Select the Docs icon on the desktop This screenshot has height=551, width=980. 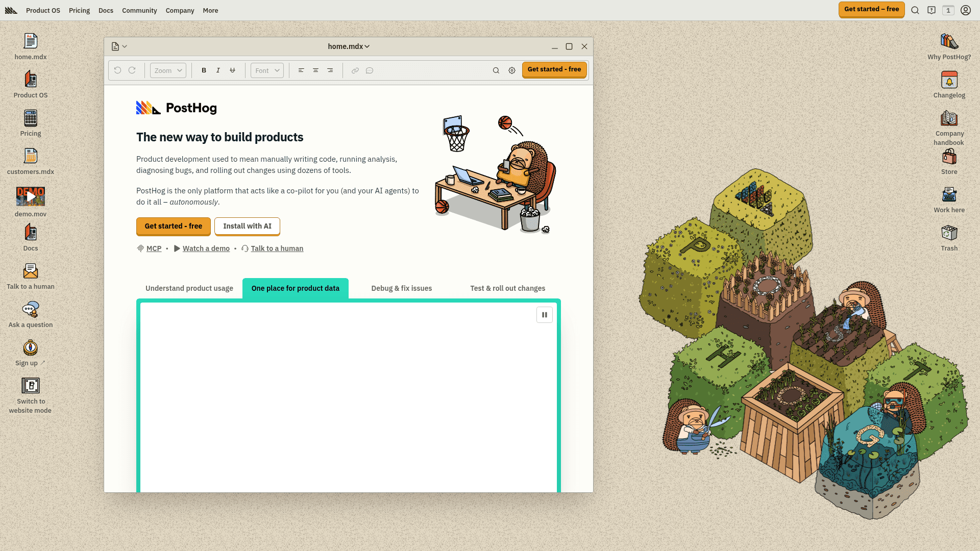(30, 235)
